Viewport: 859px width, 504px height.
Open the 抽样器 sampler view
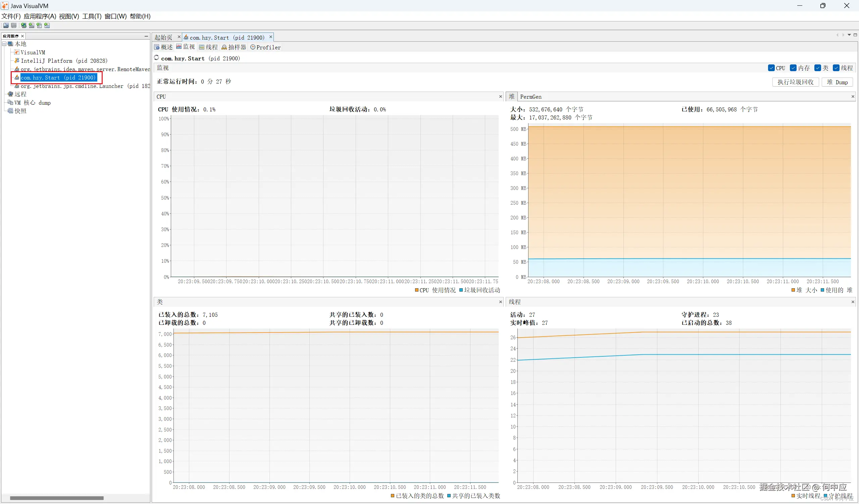tap(234, 47)
